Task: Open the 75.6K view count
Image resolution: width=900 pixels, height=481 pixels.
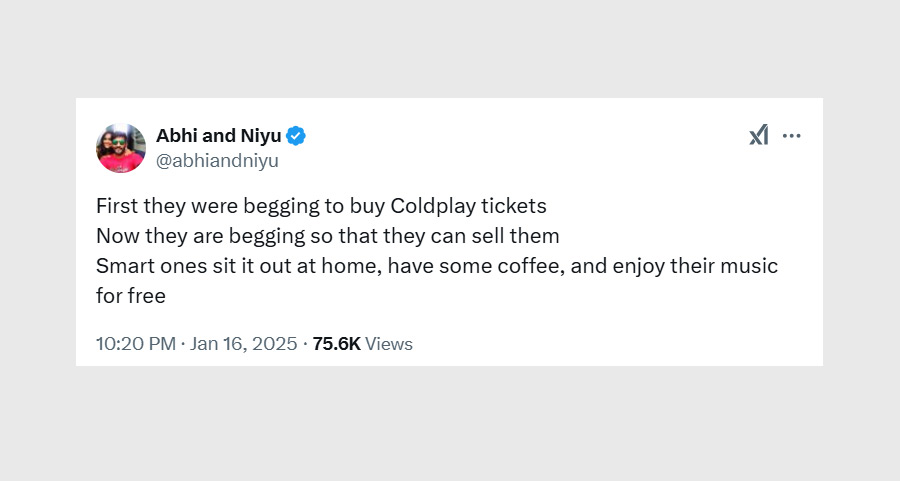Action: pyautogui.click(x=336, y=344)
